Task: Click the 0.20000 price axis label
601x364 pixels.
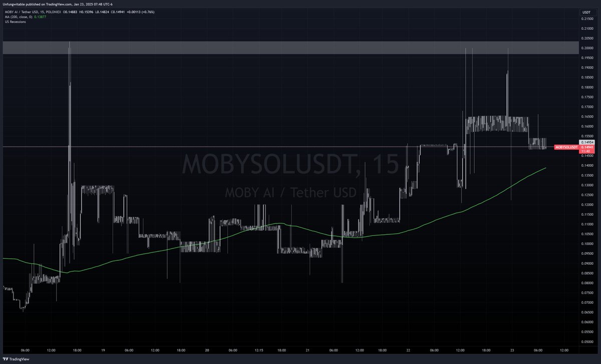Action: (586, 48)
